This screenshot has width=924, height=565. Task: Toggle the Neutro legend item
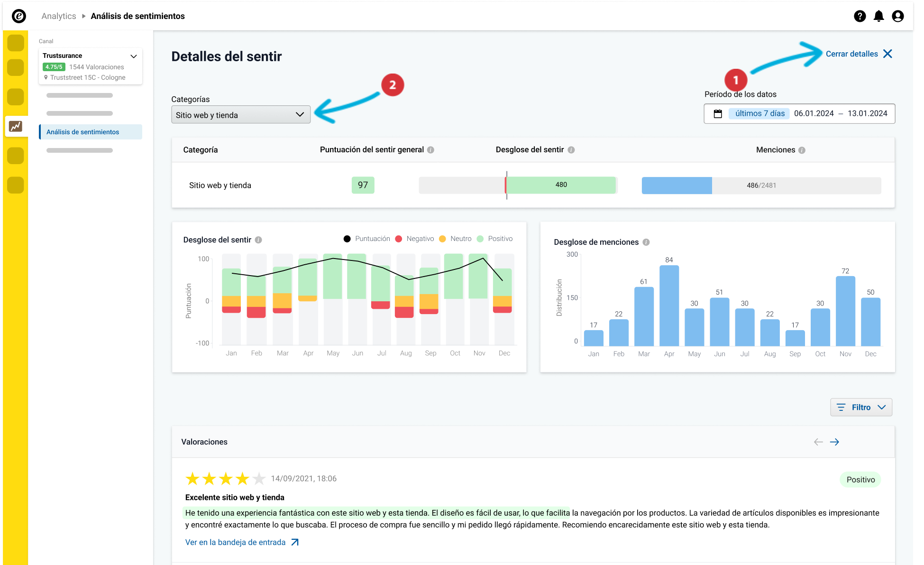click(455, 239)
